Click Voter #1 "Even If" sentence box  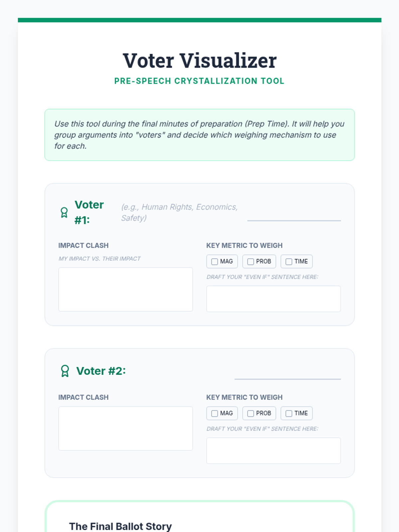click(x=273, y=299)
